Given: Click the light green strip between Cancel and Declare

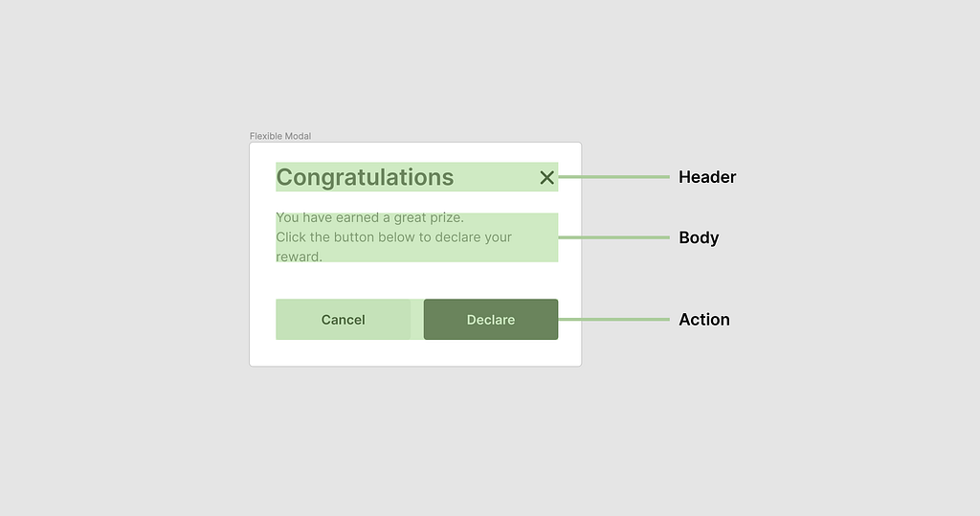Looking at the screenshot, I should point(417,320).
